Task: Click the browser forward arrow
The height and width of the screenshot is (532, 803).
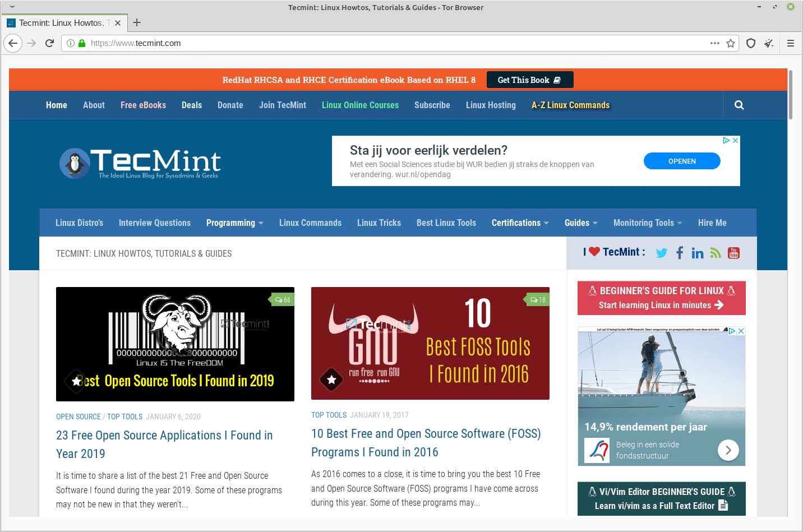Action: [x=31, y=43]
